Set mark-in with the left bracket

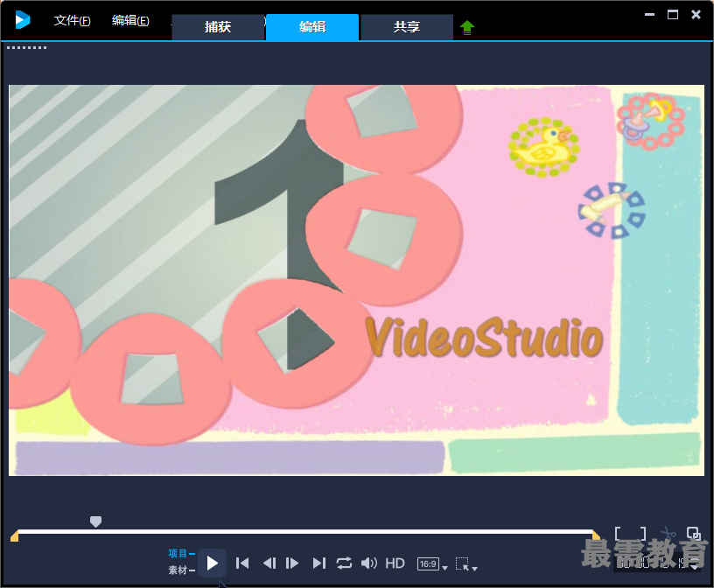click(x=618, y=534)
